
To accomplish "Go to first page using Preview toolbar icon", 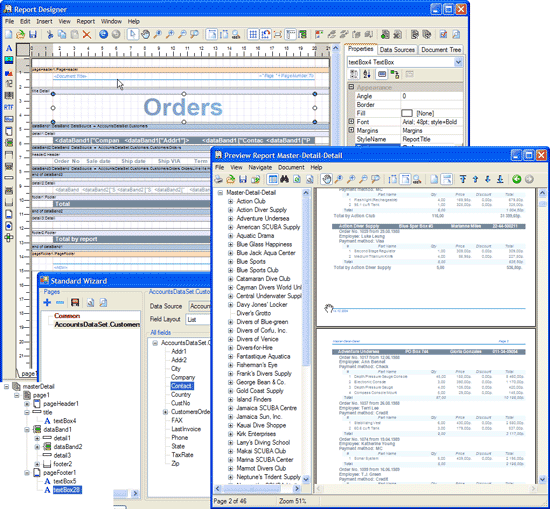I will (x=463, y=179).
